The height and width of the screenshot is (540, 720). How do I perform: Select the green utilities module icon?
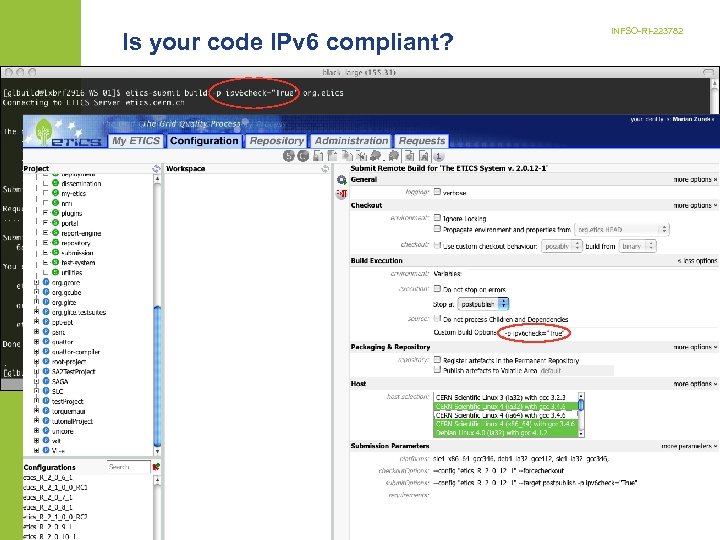point(56,272)
